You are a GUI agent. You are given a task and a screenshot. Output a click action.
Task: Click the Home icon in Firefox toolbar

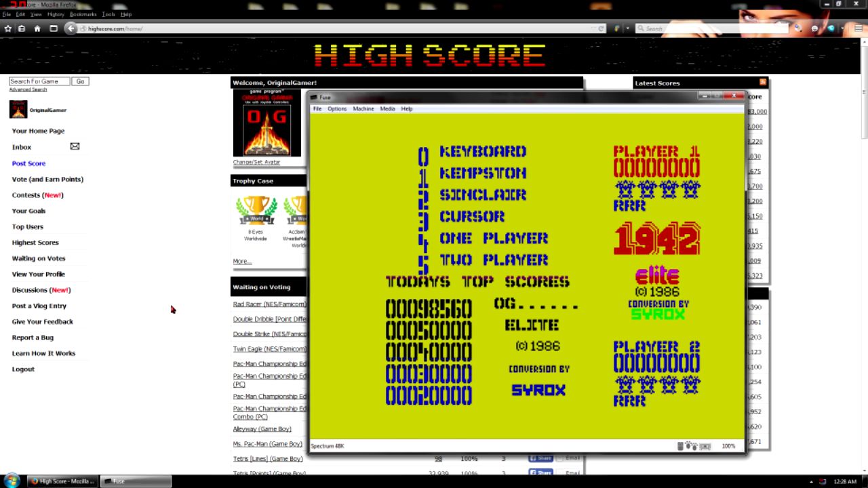(37, 28)
